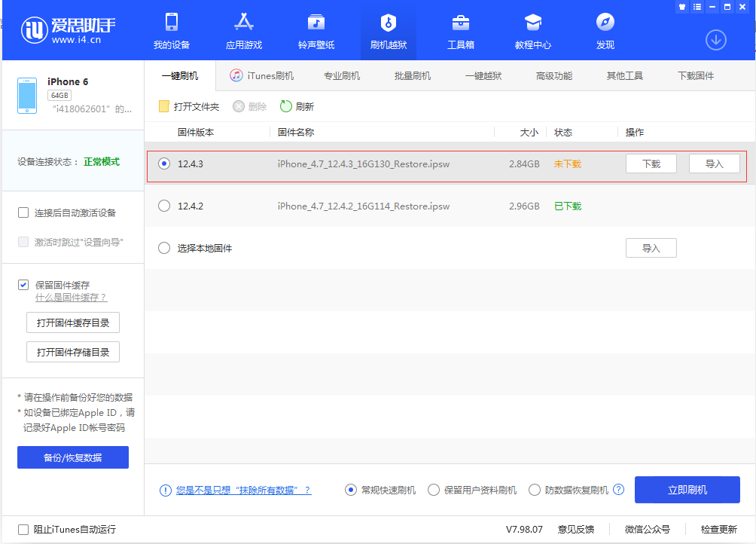Click 导入 button for 选择本地固件
756x544 pixels.
tap(651, 248)
